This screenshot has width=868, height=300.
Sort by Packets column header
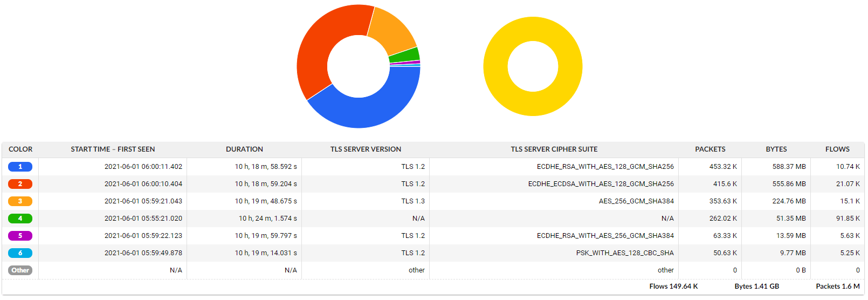709,149
